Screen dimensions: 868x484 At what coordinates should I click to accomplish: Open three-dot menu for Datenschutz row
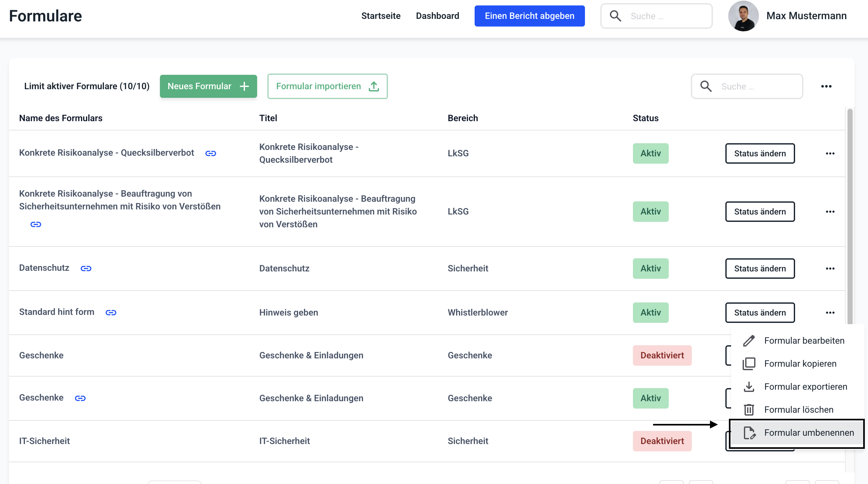[x=830, y=269]
